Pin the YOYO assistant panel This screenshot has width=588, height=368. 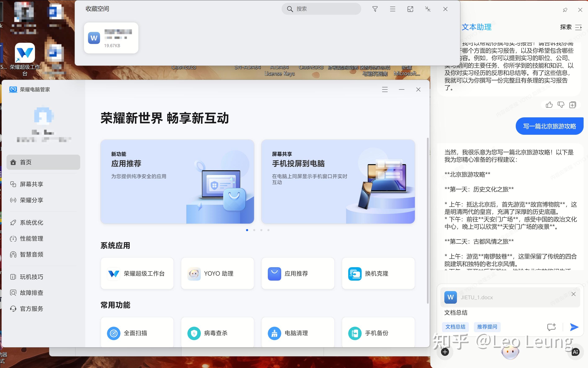(x=565, y=10)
